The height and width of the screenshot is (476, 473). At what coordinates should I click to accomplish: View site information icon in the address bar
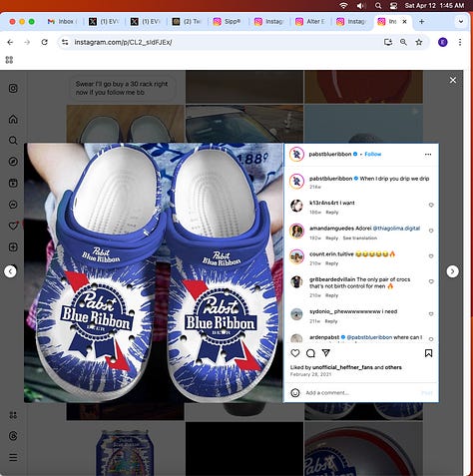[65, 42]
